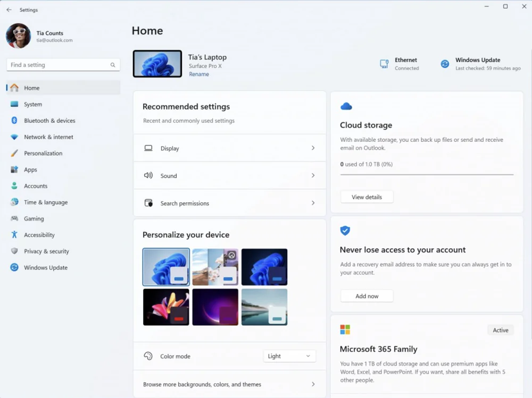Viewport: 532px width, 398px height.
Task: Open Browse more backgrounds chevron
Action: 313,384
